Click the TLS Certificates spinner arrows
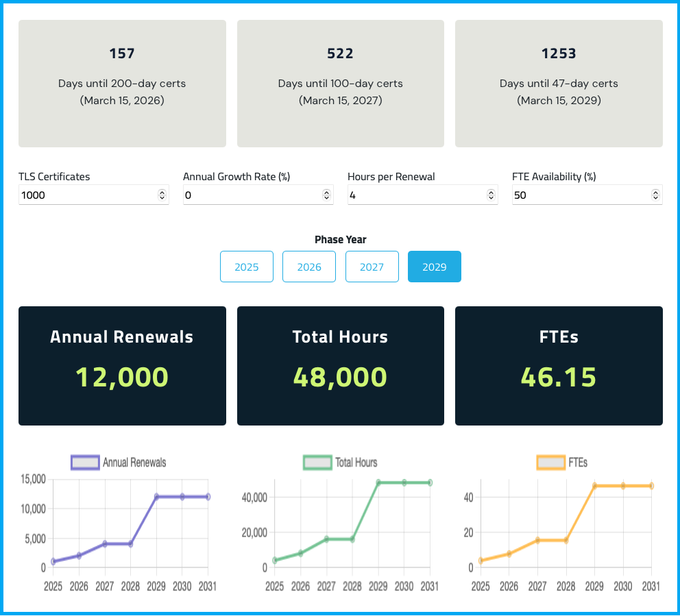 (x=162, y=195)
